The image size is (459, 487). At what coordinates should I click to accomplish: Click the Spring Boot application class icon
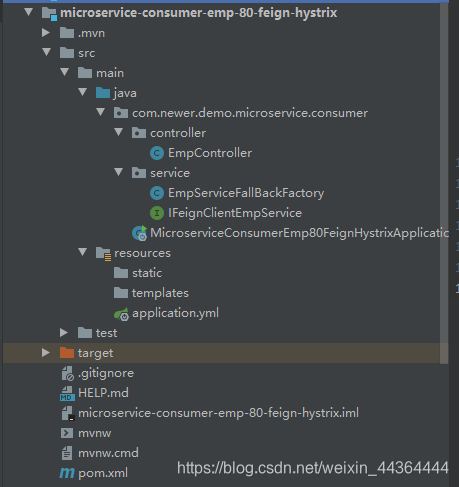[x=139, y=233]
